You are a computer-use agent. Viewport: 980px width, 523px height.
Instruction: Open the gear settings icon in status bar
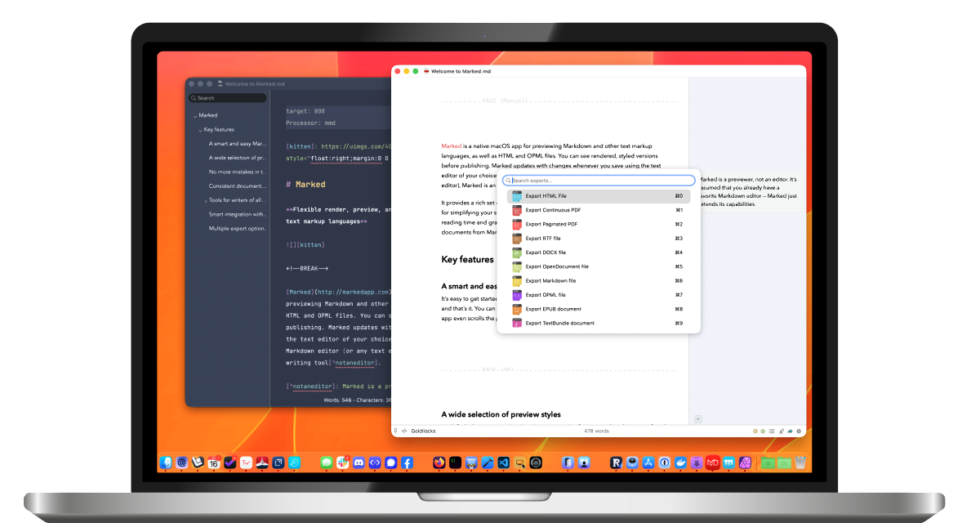[799, 431]
